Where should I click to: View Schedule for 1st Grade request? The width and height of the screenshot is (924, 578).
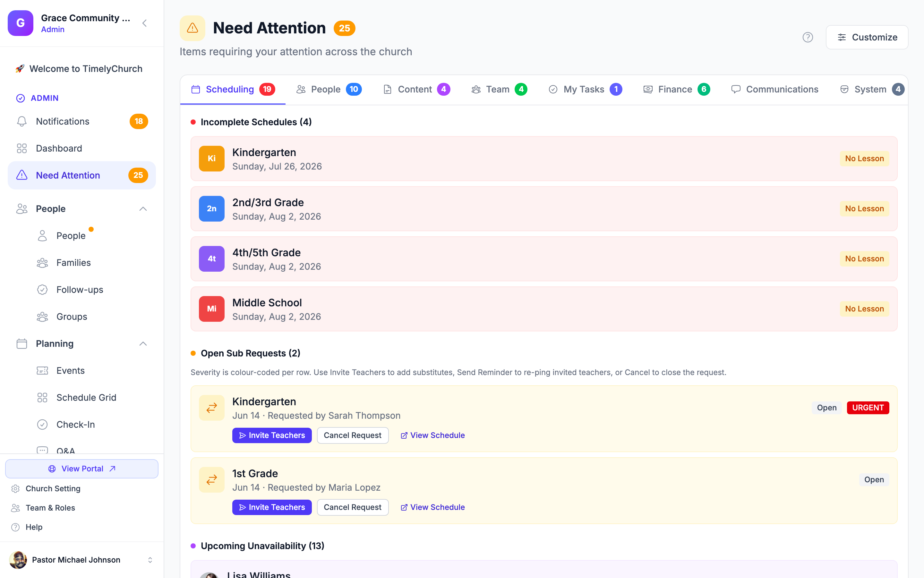click(x=432, y=507)
